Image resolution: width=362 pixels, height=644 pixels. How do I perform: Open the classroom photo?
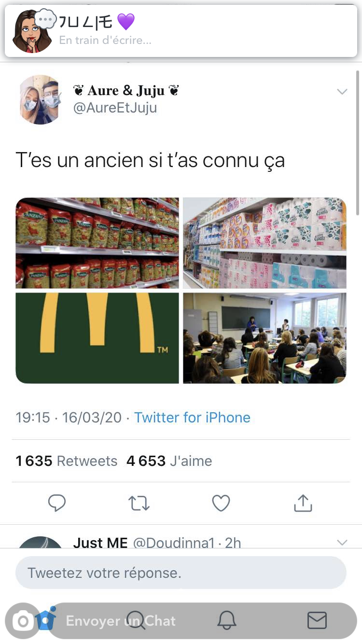coord(265,338)
